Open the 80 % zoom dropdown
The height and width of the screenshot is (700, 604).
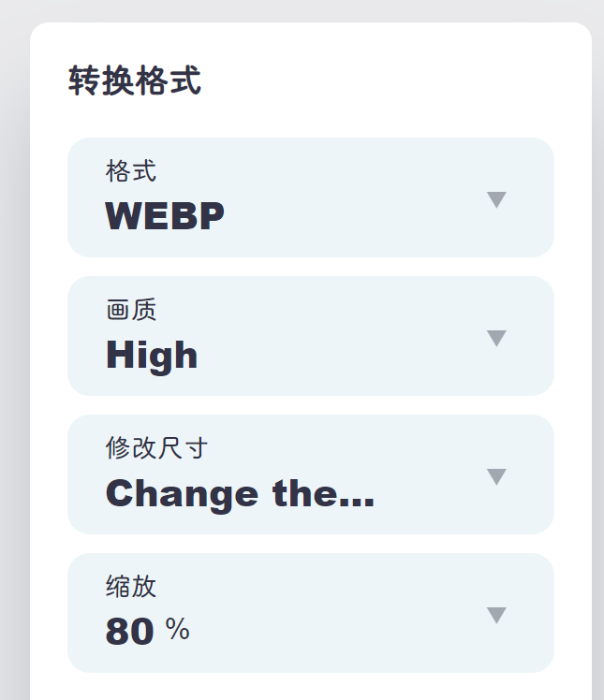tap(310, 613)
